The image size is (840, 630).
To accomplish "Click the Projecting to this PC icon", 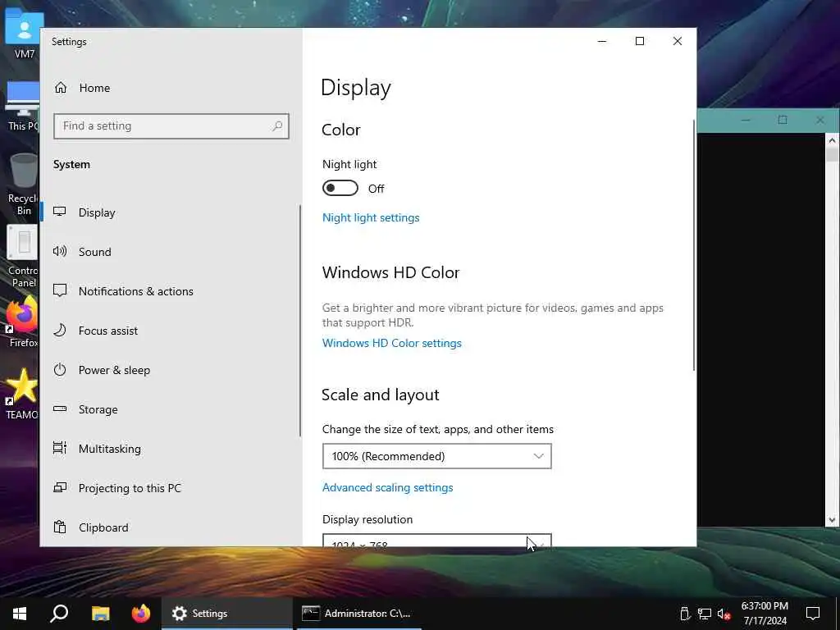I will pyautogui.click(x=59, y=487).
